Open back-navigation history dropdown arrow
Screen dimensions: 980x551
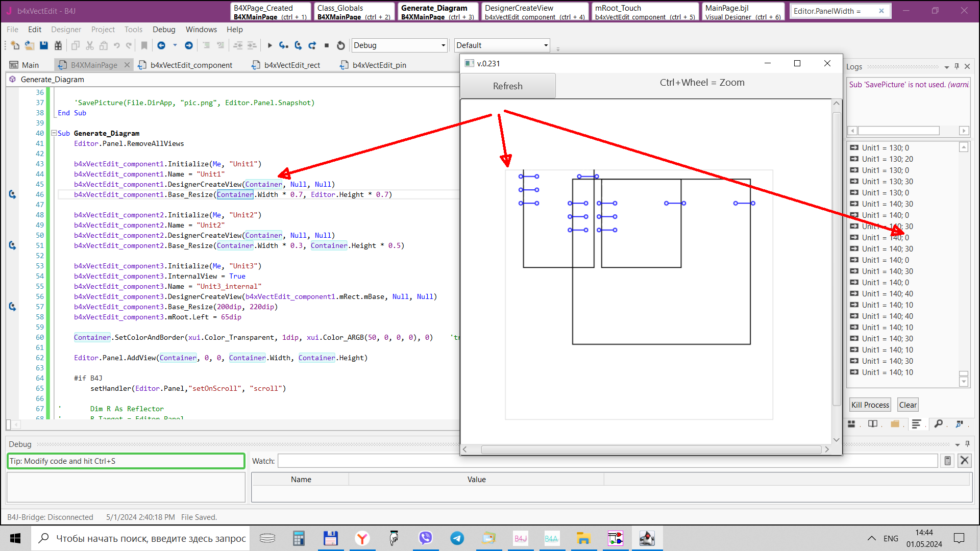[x=175, y=45]
